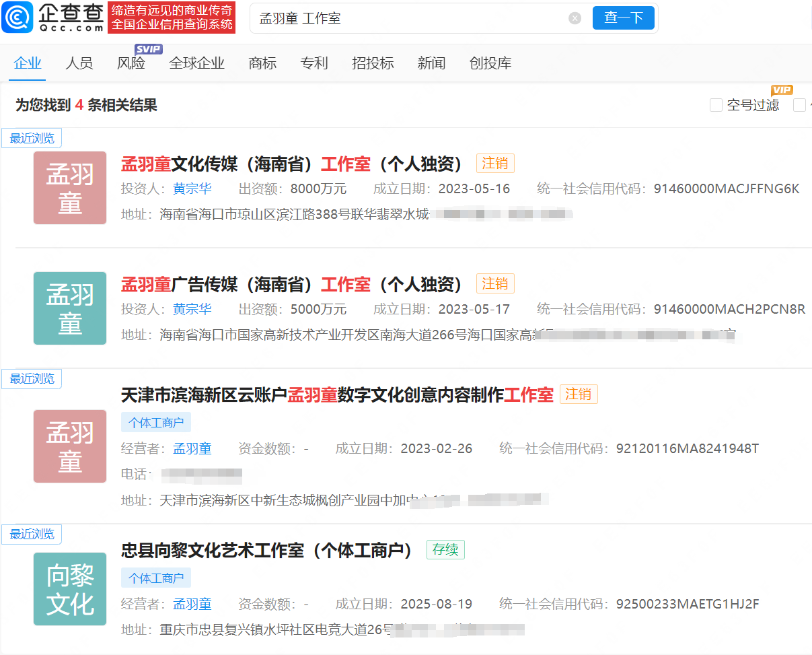Open 孟羽童广告传媒（海南省）工作室 company title
This screenshot has height=655, width=812.
292,284
